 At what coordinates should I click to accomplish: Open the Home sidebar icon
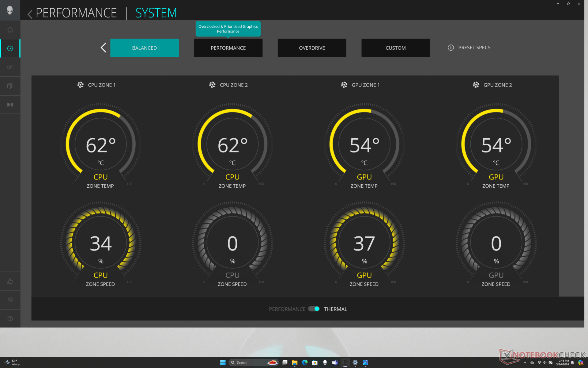coord(10,30)
